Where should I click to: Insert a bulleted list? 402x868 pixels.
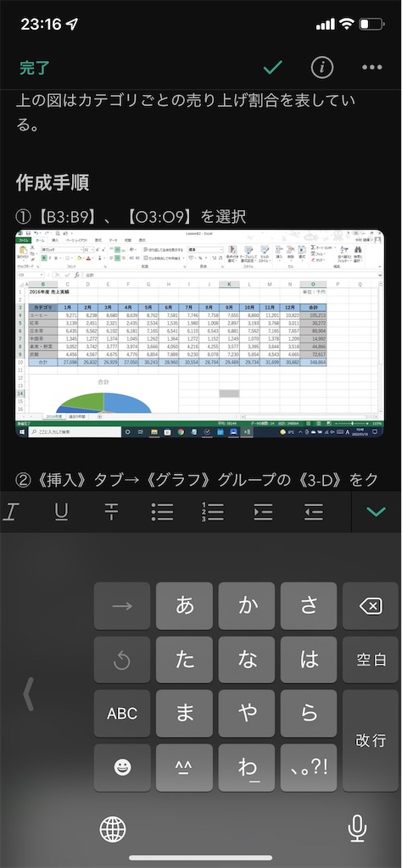pos(162,513)
